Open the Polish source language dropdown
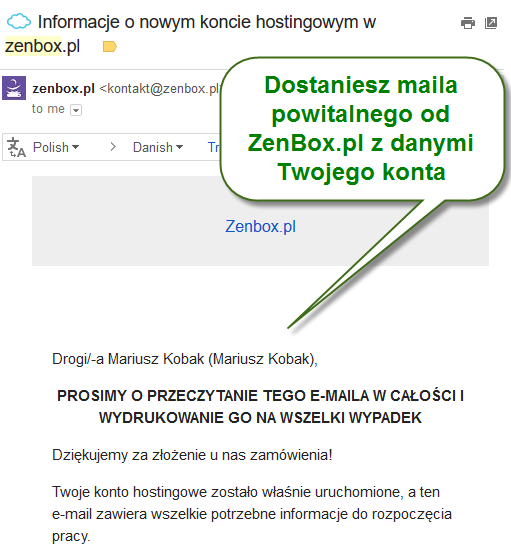 click(56, 147)
